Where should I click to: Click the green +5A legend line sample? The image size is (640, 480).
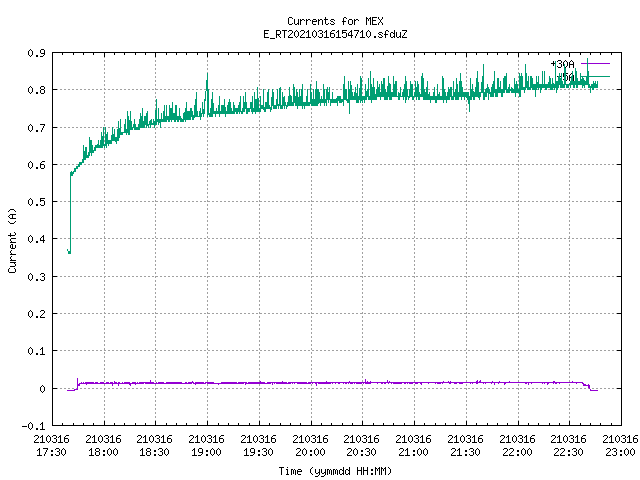pyautogui.click(x=595, y=76)
